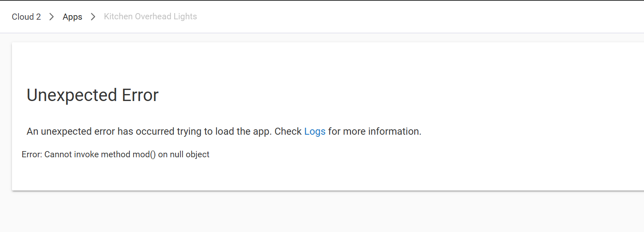644x232 pixels.
Task: Click the "for more information" text
Action: (374, 131)
